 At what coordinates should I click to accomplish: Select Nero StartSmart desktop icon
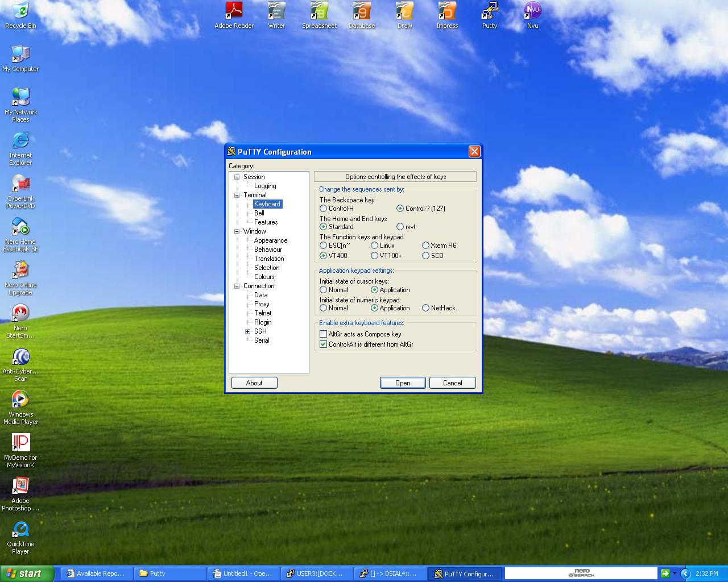tap(20, 322)
